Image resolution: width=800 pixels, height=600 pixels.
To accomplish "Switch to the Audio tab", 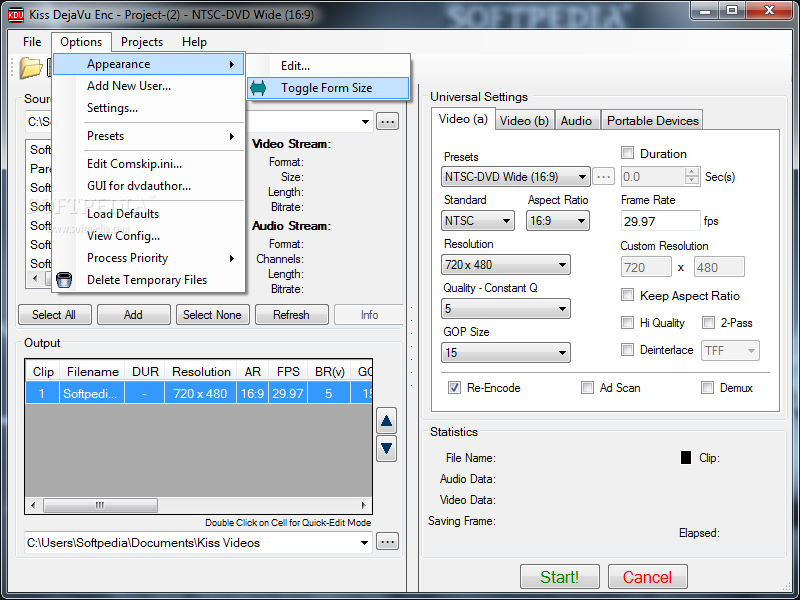I will [577, 120].
